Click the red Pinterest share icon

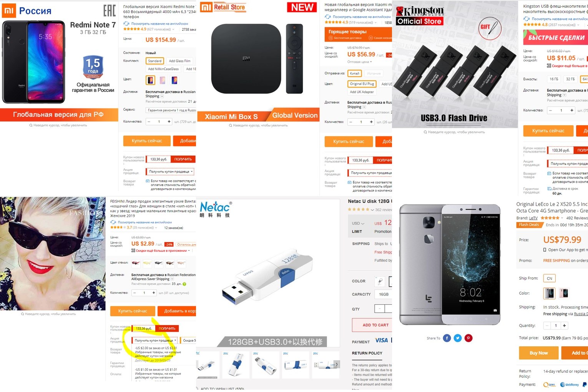point(468,338)
